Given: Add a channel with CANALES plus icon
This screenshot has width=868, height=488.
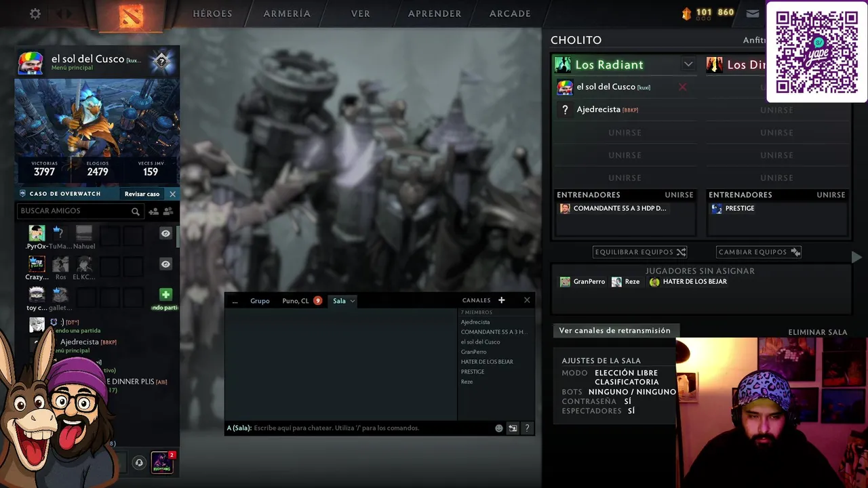Looking at the screenshot, I should pyautogui.click(x=502, y=300).
